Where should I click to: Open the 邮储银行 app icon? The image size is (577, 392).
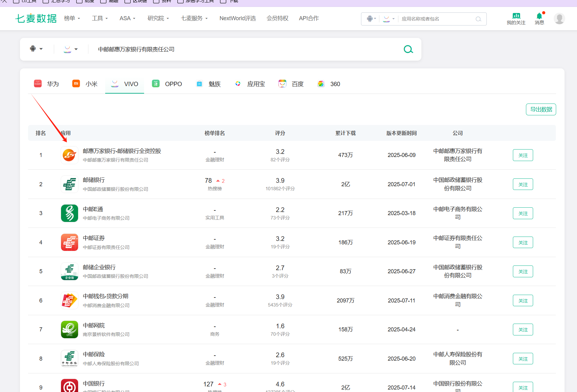pyautogui.click(x=69, y=184)
